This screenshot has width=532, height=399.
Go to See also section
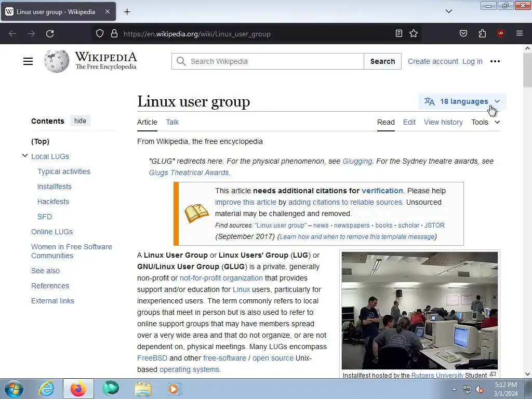coord(46,271)
